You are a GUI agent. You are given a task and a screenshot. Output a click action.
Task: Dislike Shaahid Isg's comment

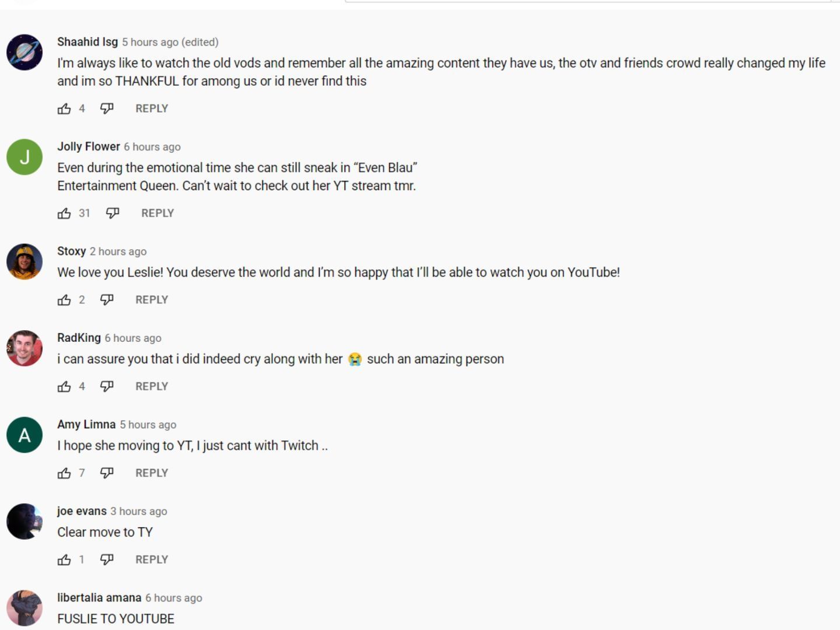pyautogui.click(x=107, y=108)
